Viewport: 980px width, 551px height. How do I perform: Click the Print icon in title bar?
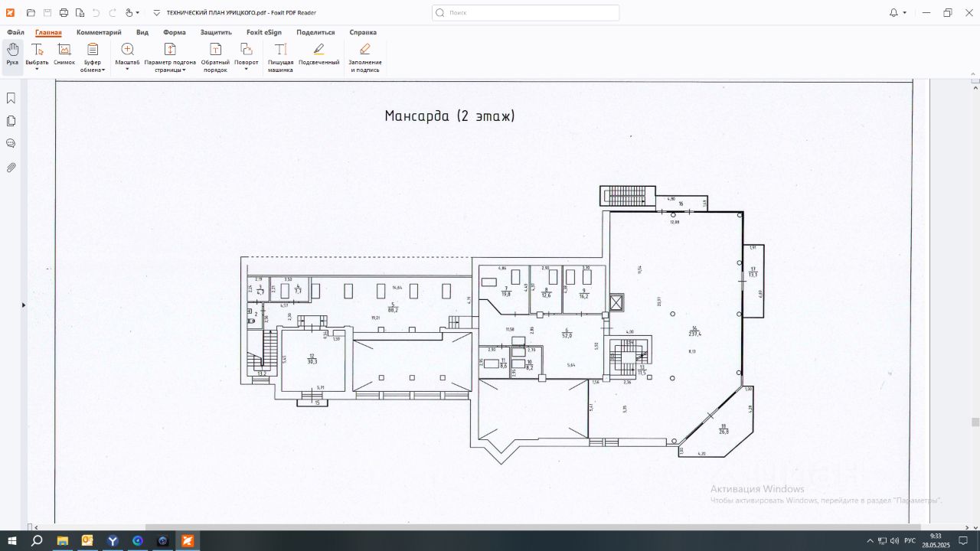click(x=64, y=13)
